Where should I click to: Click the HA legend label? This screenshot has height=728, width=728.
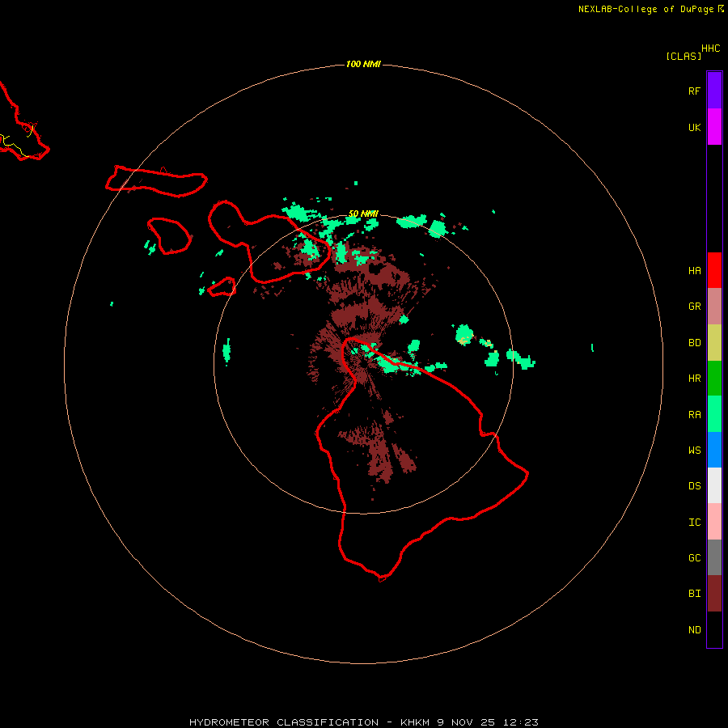click(694, 271)
